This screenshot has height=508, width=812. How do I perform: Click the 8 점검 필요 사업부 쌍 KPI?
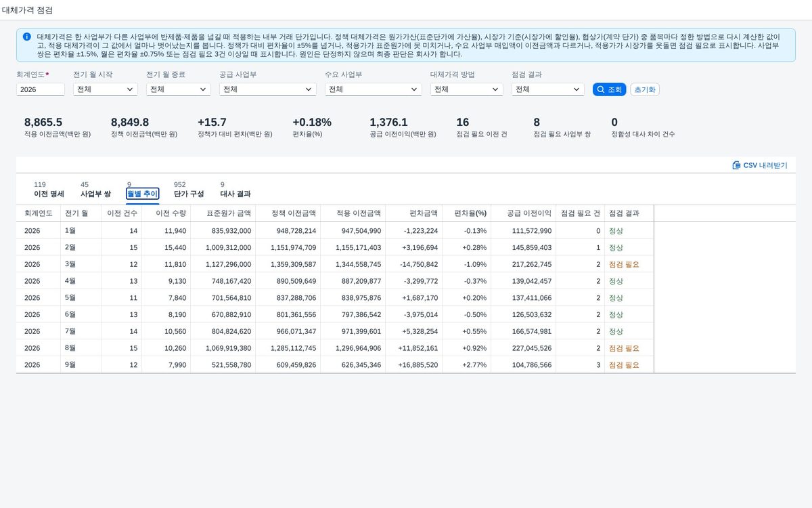(562, 127)
